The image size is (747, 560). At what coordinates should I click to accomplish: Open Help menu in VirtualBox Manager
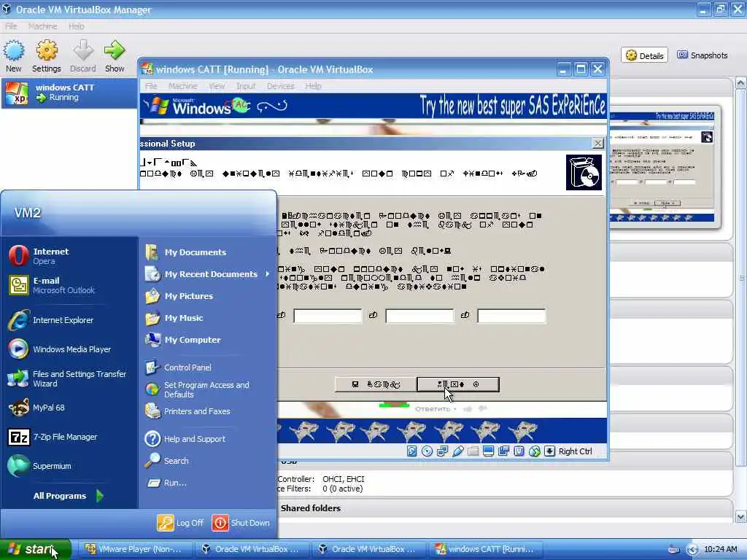76,26
